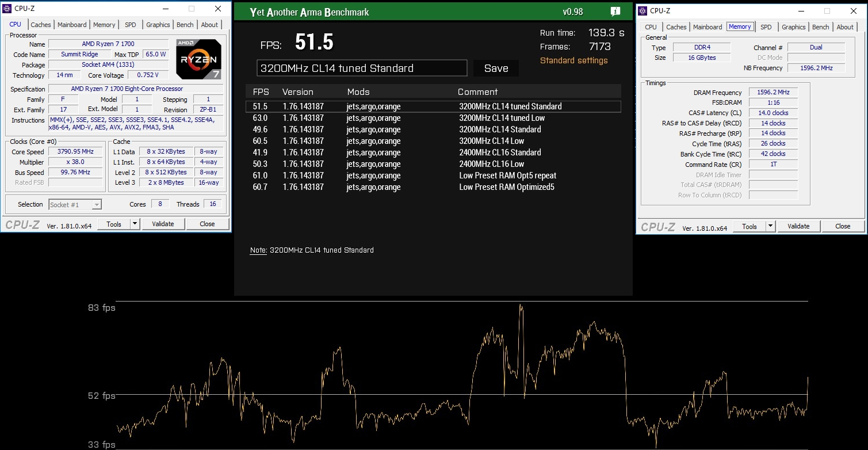The width and height of the screenshot is (868, 450).
Task: Select result row 3200MHz CL14 tuned Low
Action: pos(433,118)
